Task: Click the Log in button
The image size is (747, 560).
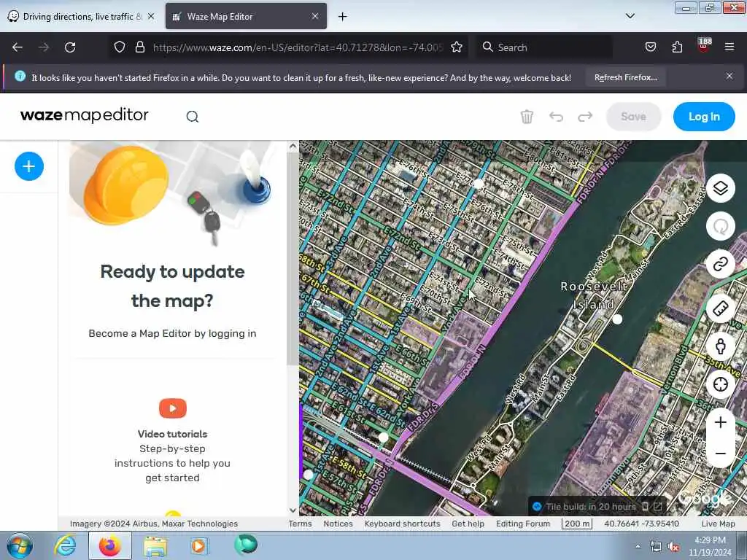Action: pyautogui.click(x=704, y=117)
